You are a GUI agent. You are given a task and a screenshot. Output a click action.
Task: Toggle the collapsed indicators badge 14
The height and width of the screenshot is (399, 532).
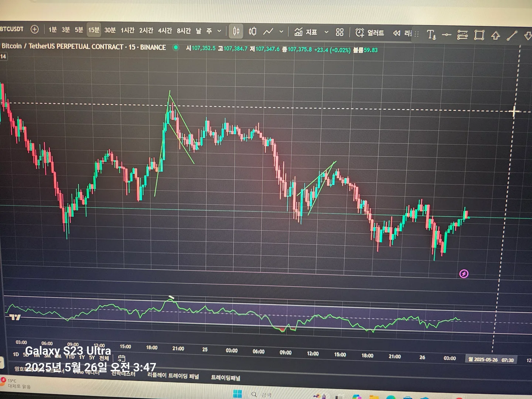coord(3,57)
